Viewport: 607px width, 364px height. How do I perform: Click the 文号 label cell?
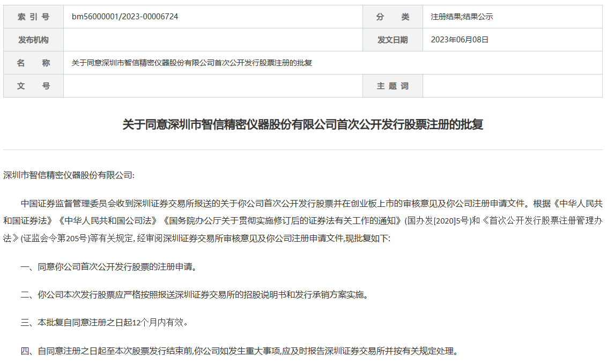(33, 86)
